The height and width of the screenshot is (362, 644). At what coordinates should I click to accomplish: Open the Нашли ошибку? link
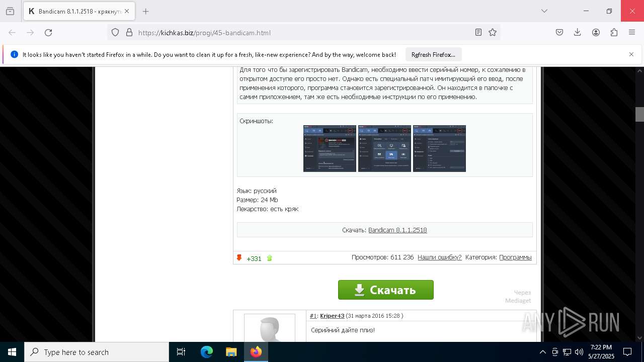(439, 257)
